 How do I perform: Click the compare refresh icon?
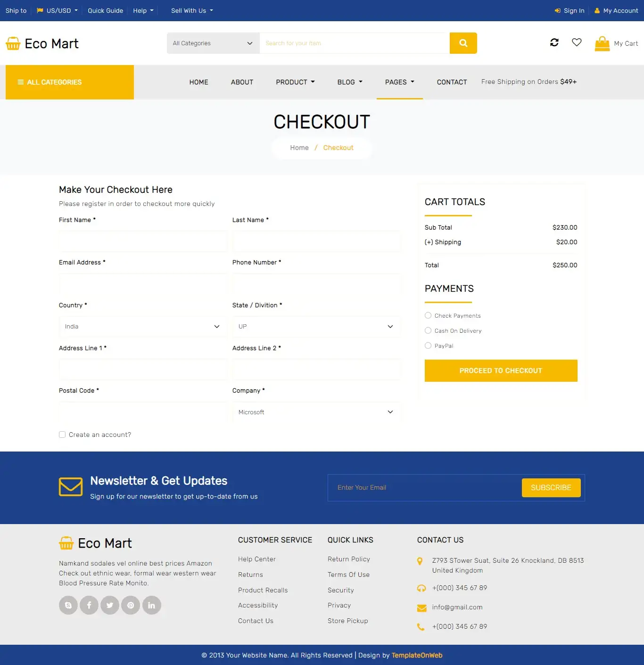point(554,42)
